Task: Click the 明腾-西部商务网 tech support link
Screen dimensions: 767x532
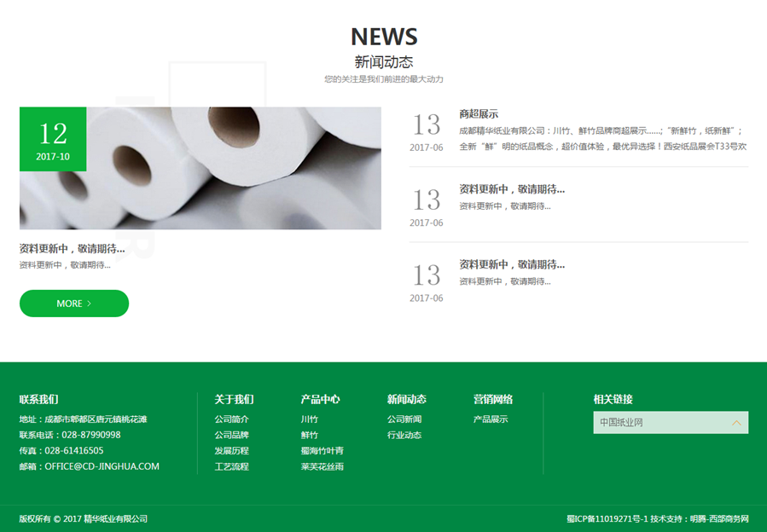Action: (718, 518)
